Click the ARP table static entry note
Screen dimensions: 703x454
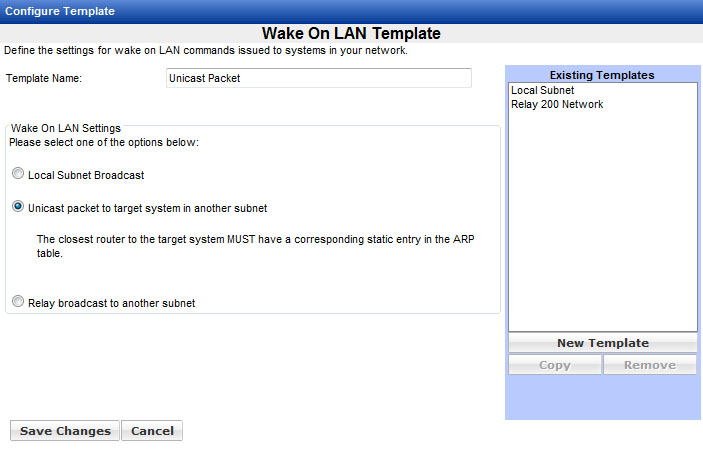[x=254, y=246]
